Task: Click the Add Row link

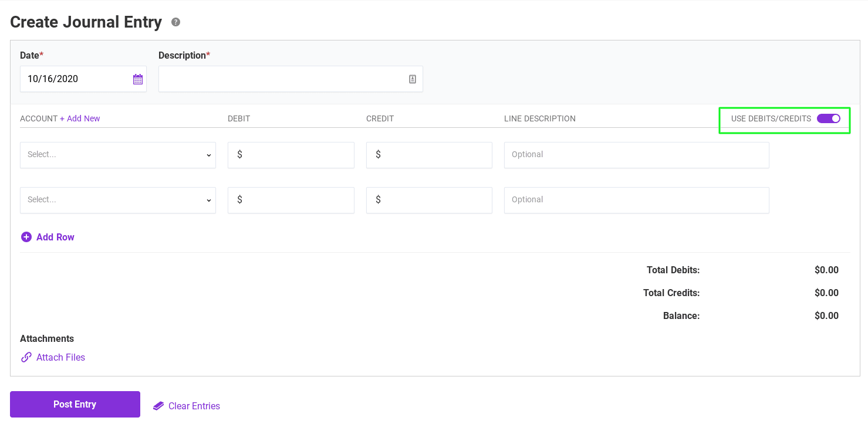Action: 55,237
